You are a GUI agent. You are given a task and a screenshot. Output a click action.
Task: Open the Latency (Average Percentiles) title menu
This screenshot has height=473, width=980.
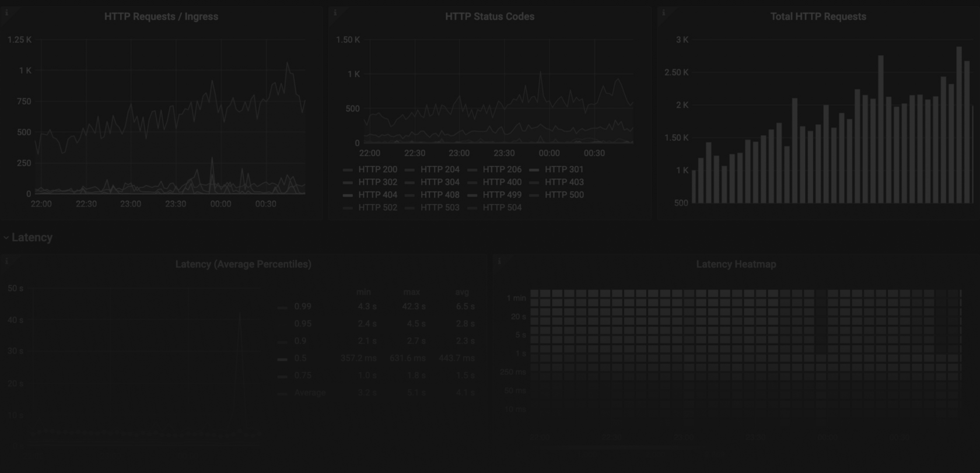tap(243, 264)
